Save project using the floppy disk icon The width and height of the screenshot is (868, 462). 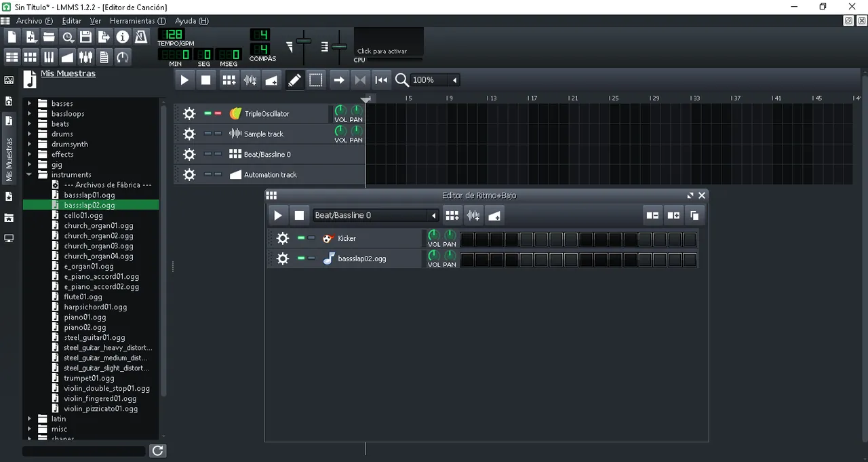[x=85, y=37]
